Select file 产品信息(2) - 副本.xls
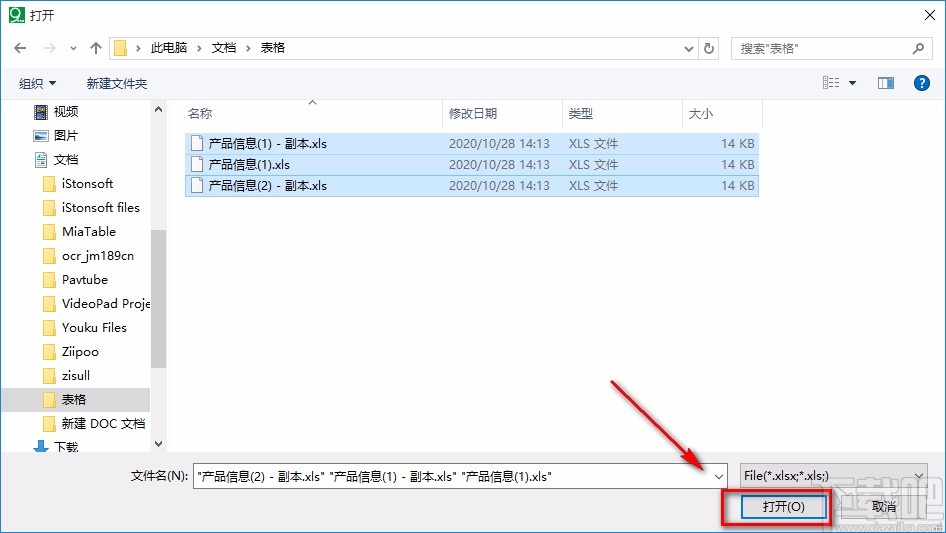This screenshot has height=533, width=946. coord(471,186)
